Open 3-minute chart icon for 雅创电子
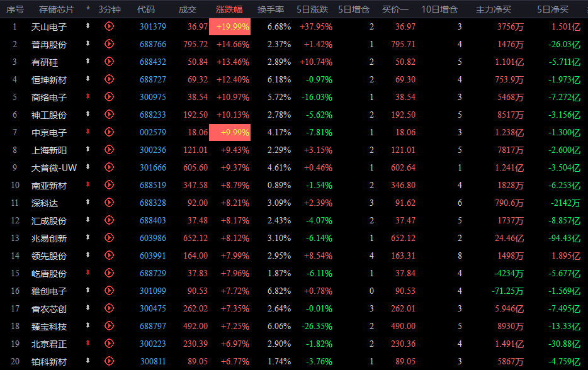 109,291
